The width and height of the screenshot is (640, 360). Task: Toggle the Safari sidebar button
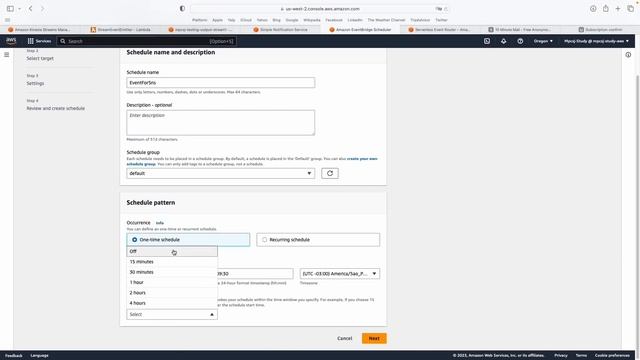pyautogui.click(x=10, y=9)
